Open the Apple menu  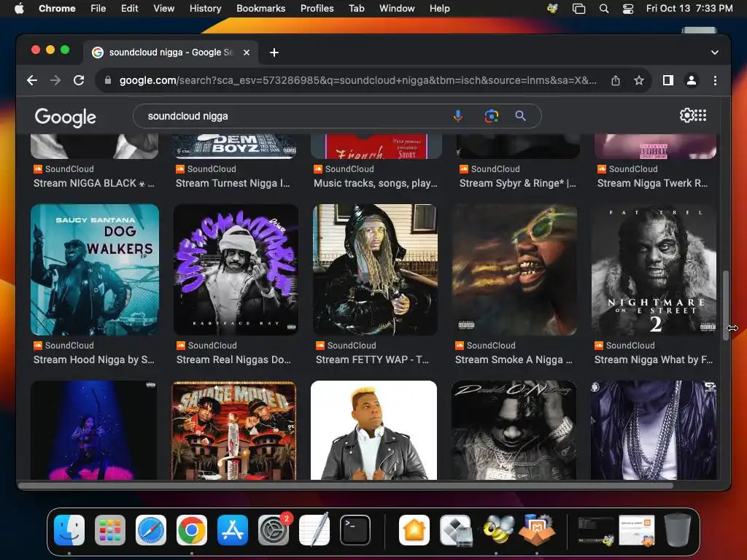[x=19, y=8]
